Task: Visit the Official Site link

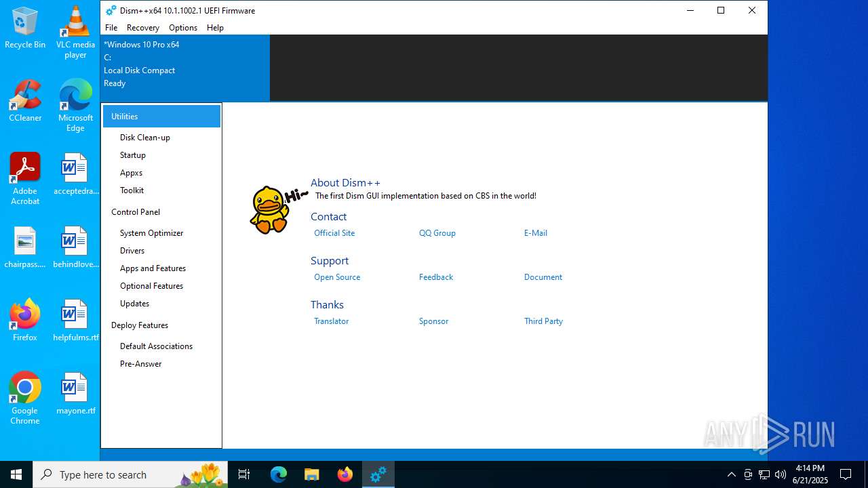Action: pos(334,233)
